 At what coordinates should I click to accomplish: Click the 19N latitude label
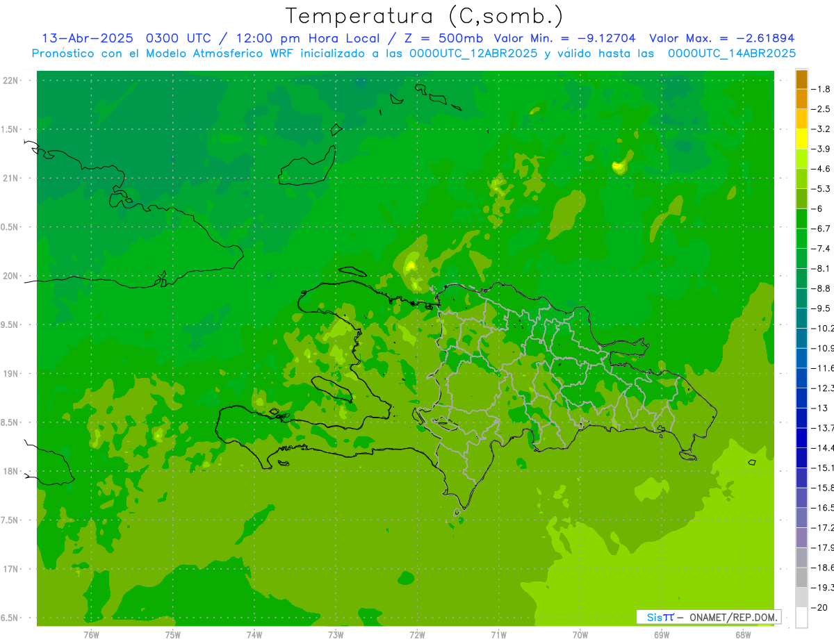tap(12, 374)
